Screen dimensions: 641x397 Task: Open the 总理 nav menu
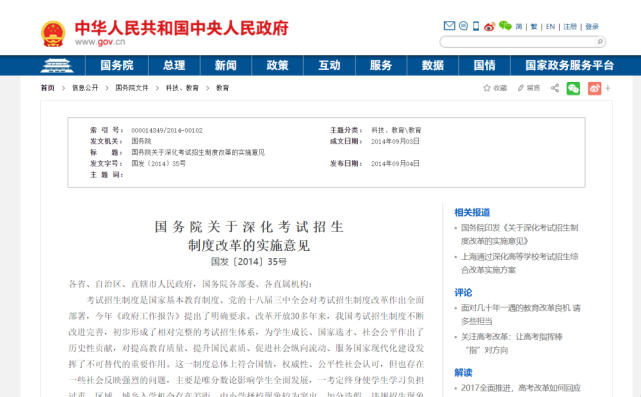174,65
